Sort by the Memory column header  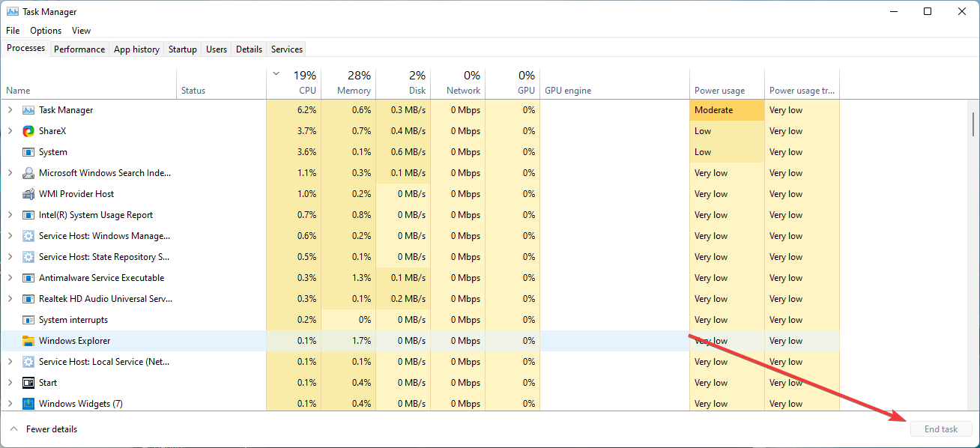348,83
